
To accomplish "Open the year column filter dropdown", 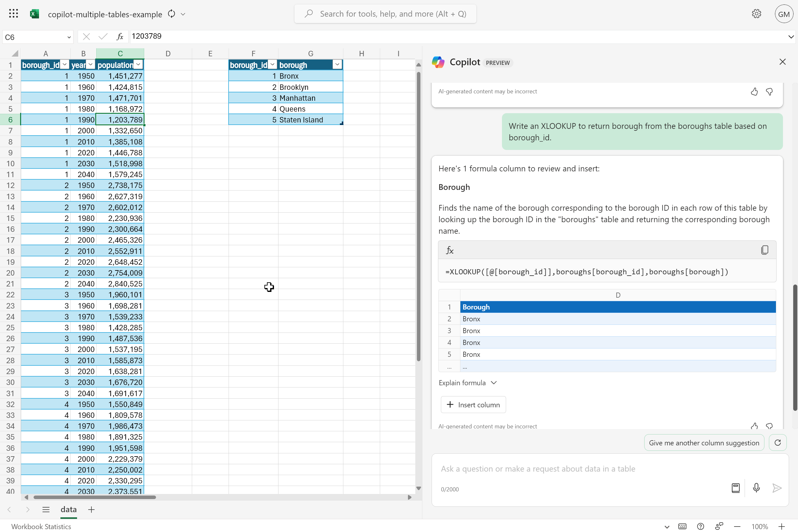I will coord(90,65).
